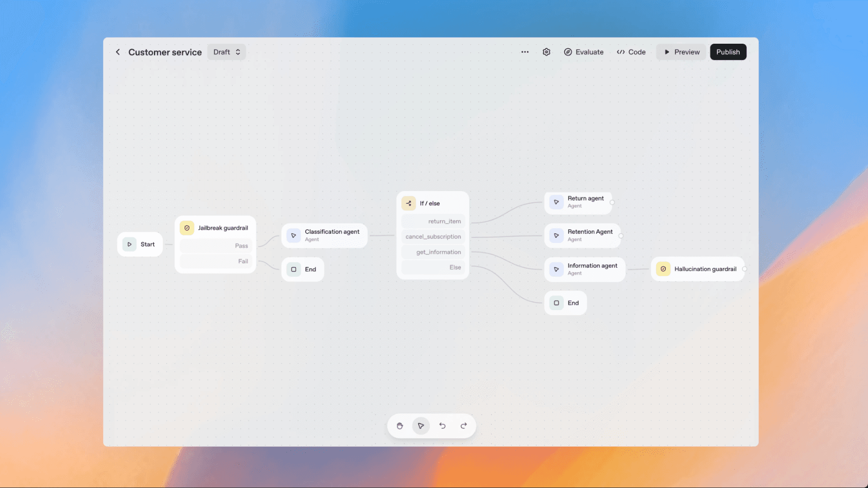The width and height of the screenshot is (868, 488).
Task: Click the If / else node icon
Action: [x=409, y=203]
